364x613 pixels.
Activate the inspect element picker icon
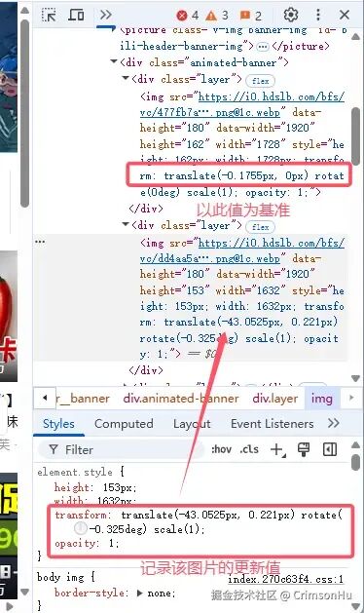tap(49, 16)
